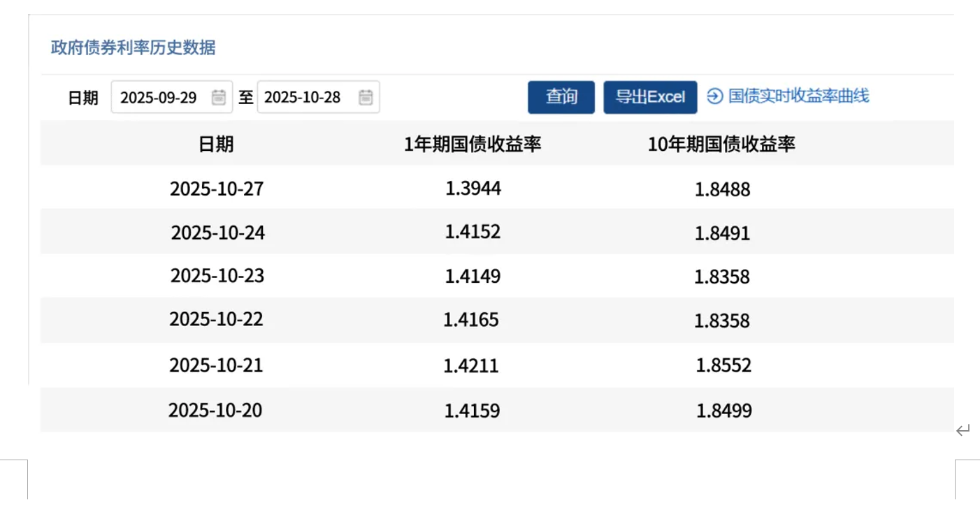Select the 1.8552 ten-year yield cell

click(x=723, y=365)
